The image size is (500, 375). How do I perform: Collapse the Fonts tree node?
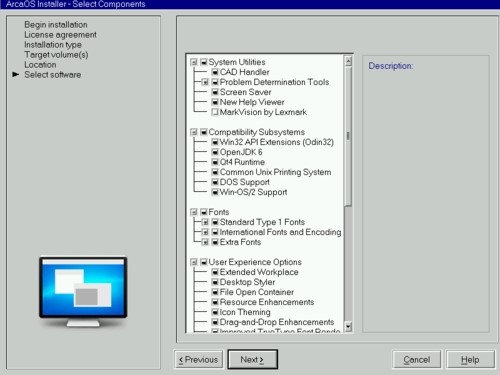(194, 212)
